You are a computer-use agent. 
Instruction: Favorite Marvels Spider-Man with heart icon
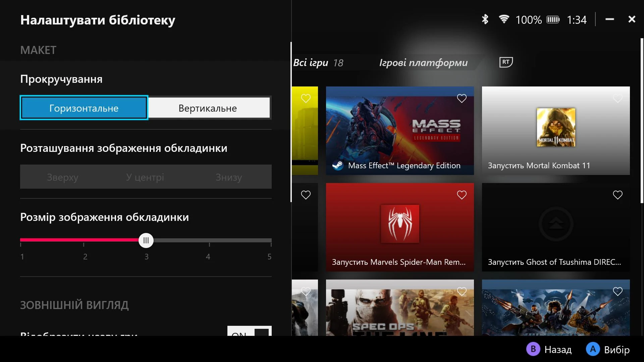point(462,195)
